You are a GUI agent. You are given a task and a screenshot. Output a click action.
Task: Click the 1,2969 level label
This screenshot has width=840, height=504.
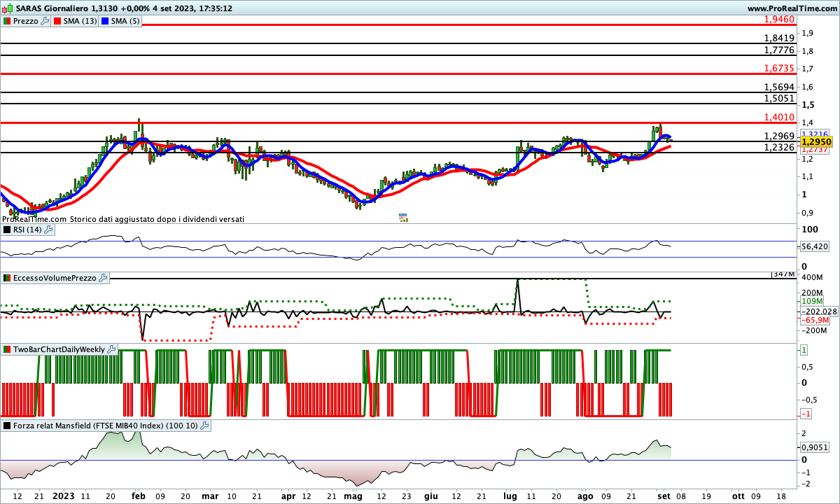[779, 136]
